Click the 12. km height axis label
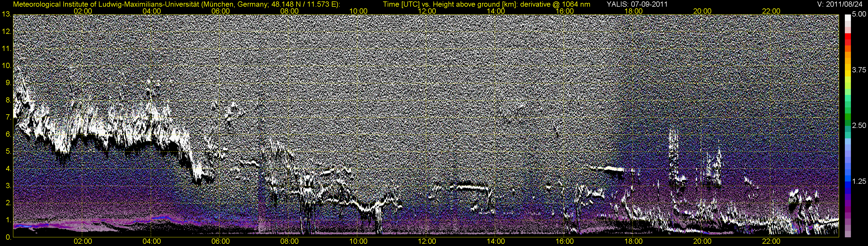868x246 pixels. 7,32
